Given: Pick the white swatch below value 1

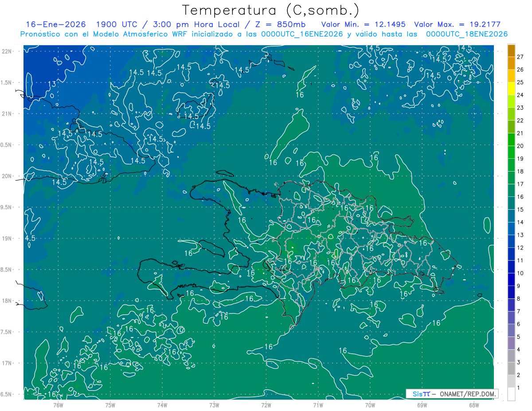Looking at the screenshot, I should click(x=511, y=394).
